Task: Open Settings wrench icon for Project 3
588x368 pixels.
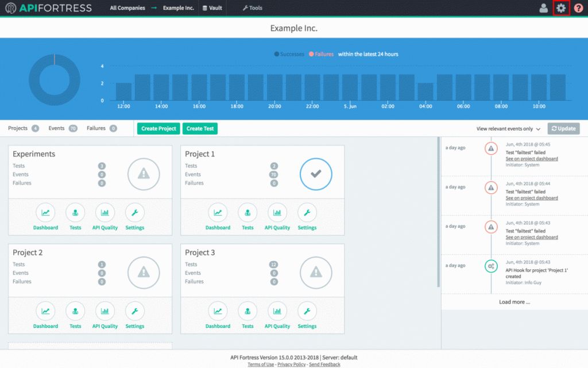Action: 307,311
